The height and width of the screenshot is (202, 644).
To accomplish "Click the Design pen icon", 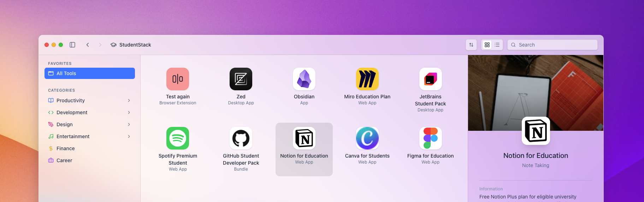I will [51, 124].
